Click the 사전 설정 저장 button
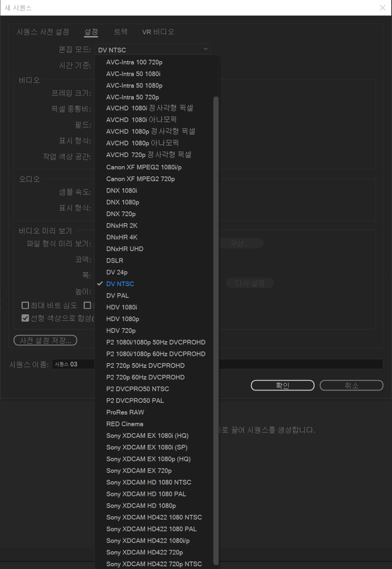 coord(45,340)
